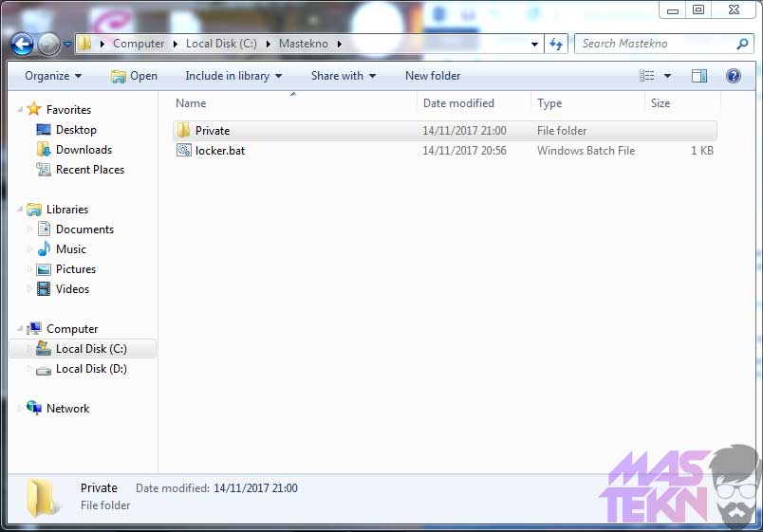
Task: Click the Local Disk (D:) drive icon
Action: pos(44,370)
